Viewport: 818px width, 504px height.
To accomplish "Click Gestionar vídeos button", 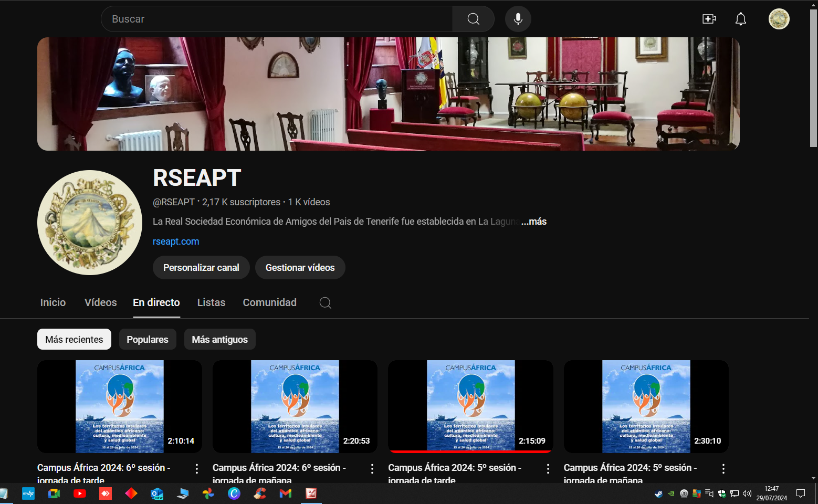I will click(300, 268).
